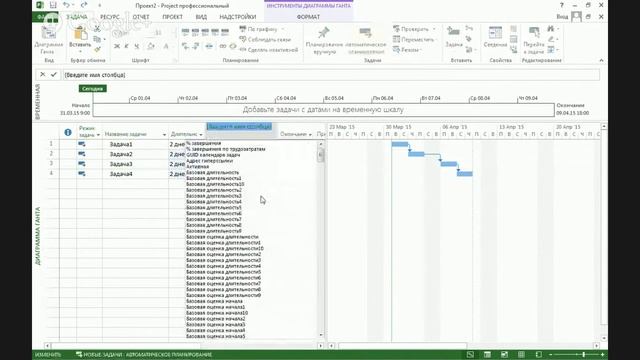Click the Save icon in the quick access toolbar
640x360 pixels.
[x=53, y=5]
